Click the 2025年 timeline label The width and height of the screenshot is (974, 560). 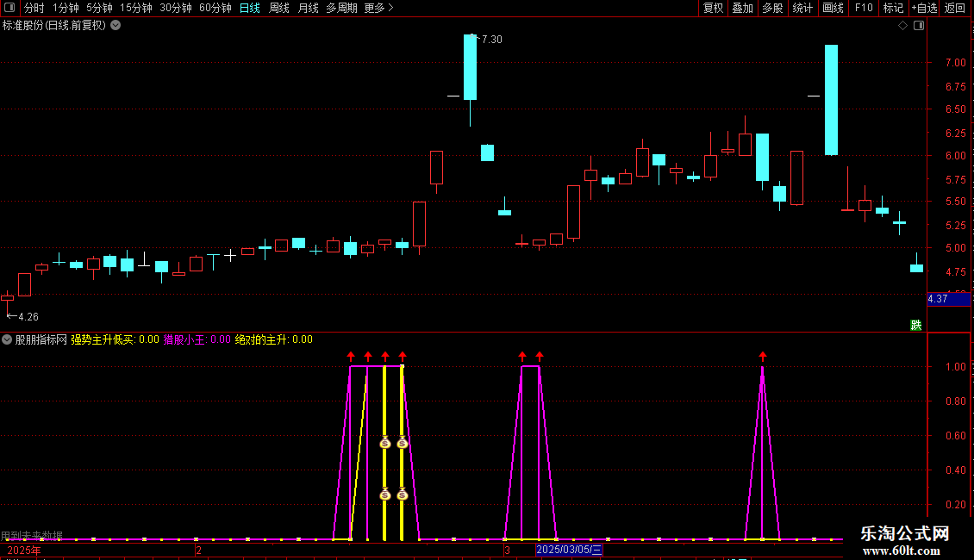click(x=24, y=550)
